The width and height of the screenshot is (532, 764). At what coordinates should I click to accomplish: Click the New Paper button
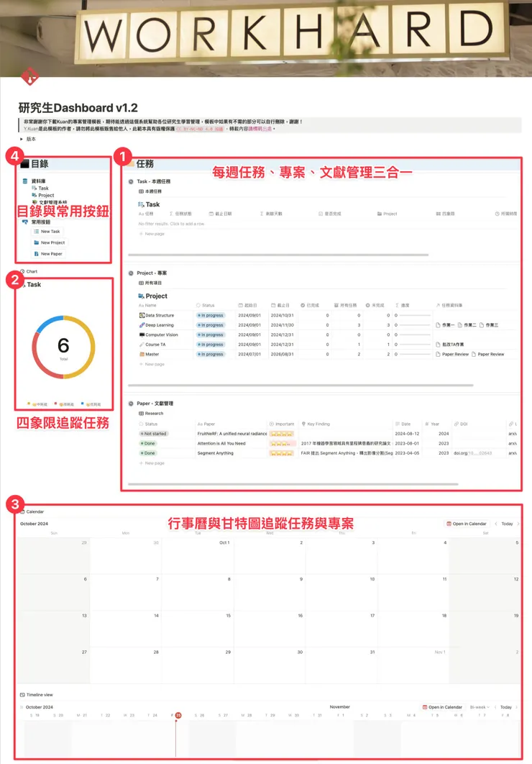click(47, 254)
